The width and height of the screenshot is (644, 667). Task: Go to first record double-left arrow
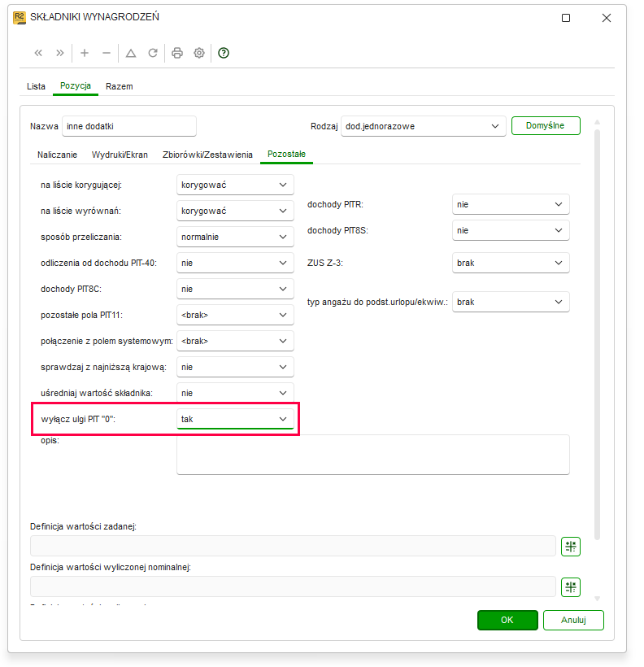(x=38, y=53)
